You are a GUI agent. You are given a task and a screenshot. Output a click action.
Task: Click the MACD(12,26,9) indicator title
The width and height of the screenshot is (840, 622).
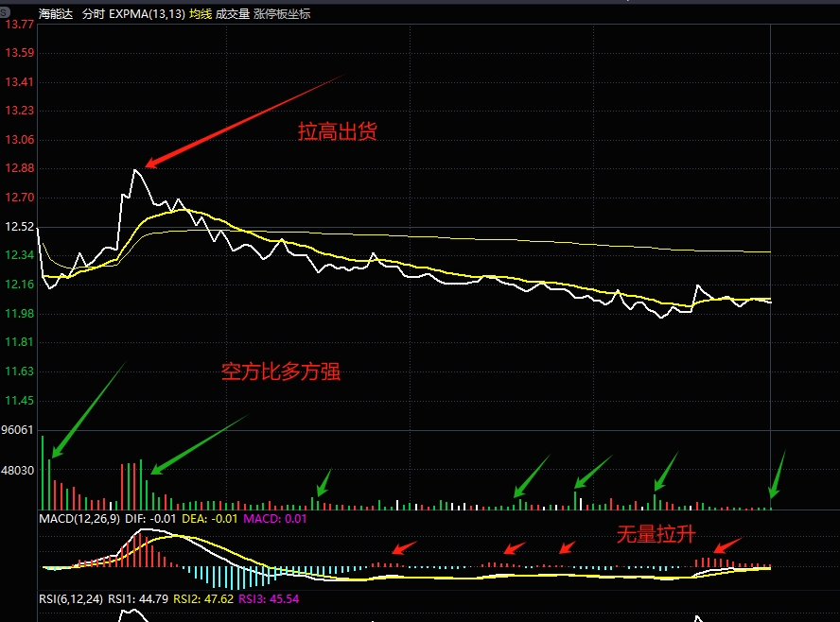point(79,519)
